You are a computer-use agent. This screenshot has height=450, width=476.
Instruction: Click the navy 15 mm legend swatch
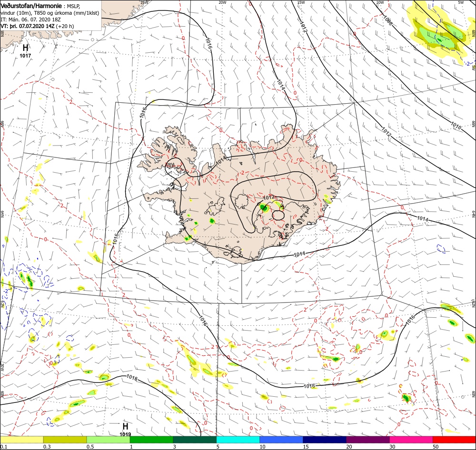pos(325,440)
